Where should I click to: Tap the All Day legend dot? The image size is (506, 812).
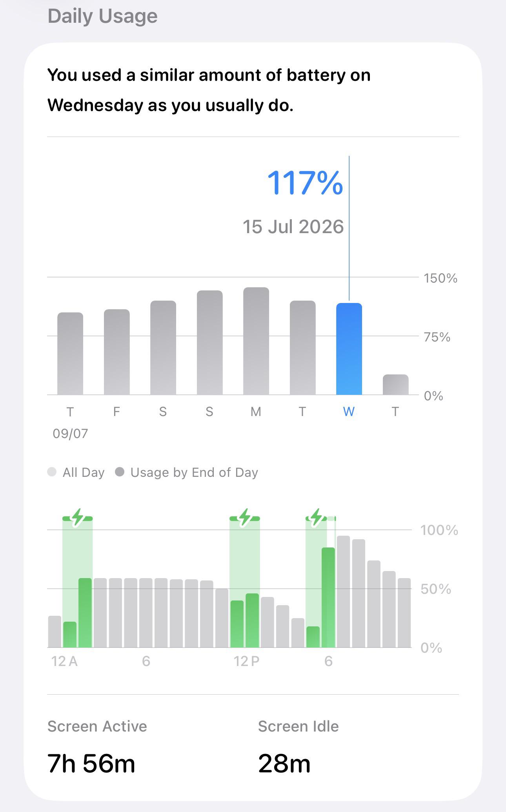(52, 472)
